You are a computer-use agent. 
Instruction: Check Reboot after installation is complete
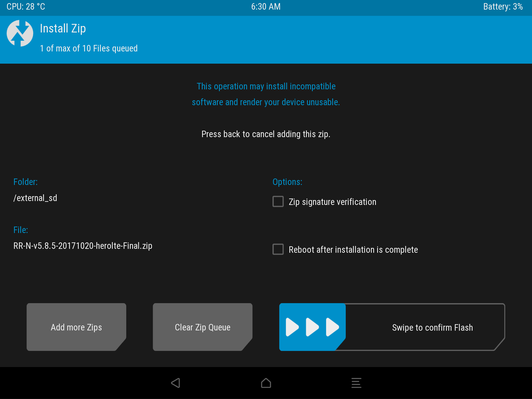click(x=278, y=249)
